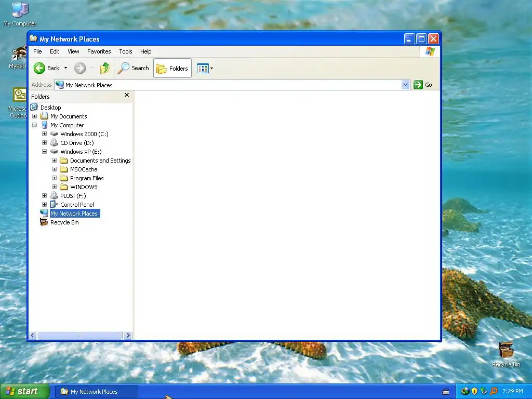This screenshot has width=532, height=399.
Task: Expand Windows 2000 (C:) drive node
Action: (x=45, y=134)
